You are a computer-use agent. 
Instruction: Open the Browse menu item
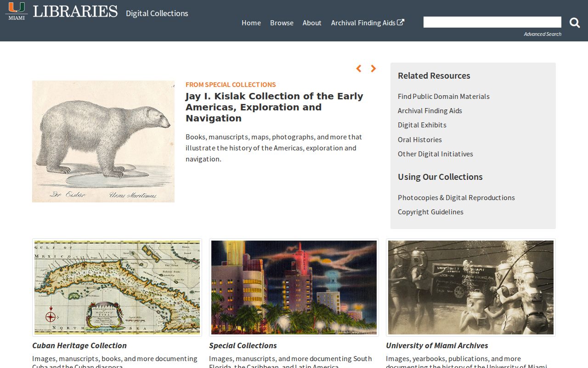[282, 23]
